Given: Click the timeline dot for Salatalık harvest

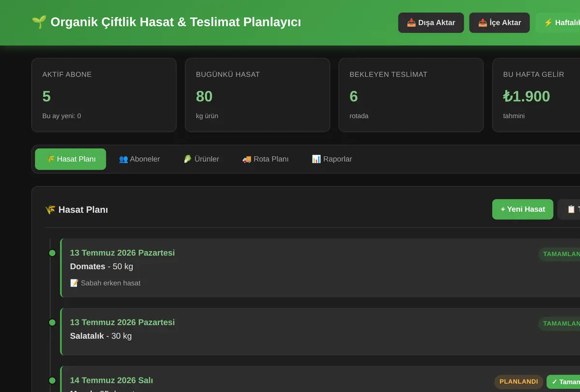Looking at the screenshot, I should pos(52,322).
